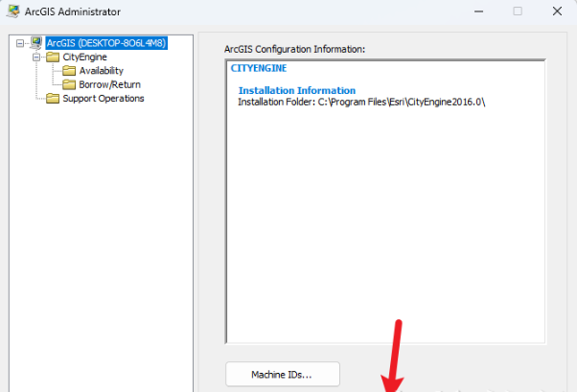The image size is (577, 392).
Task: Click the Availability folder icon
Action: (69, 71)
